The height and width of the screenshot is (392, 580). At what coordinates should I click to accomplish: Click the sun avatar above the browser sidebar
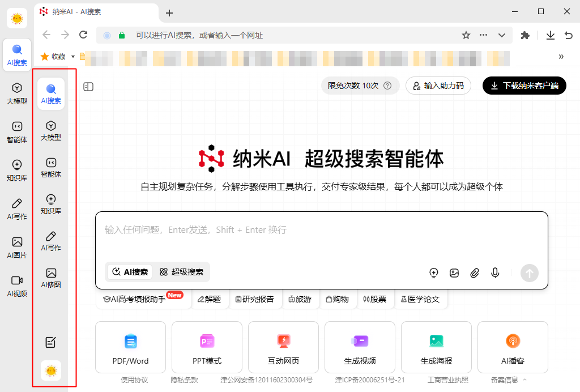pyautogui.click(x=17, y=18)
